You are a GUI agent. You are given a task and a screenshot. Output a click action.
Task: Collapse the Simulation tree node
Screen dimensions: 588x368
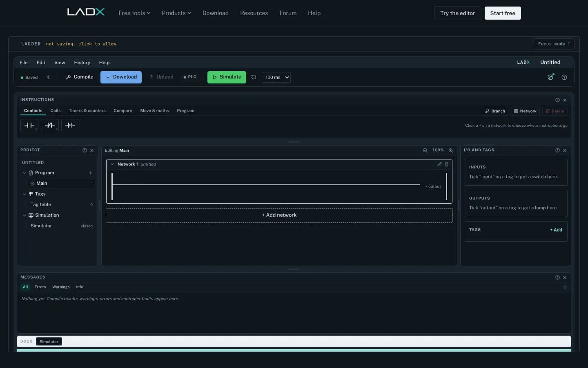(24, 215)
